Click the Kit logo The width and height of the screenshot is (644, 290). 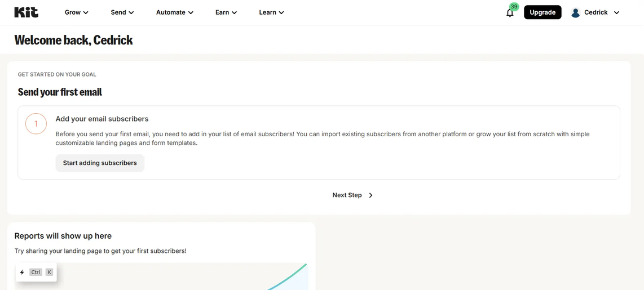[26, 12]
